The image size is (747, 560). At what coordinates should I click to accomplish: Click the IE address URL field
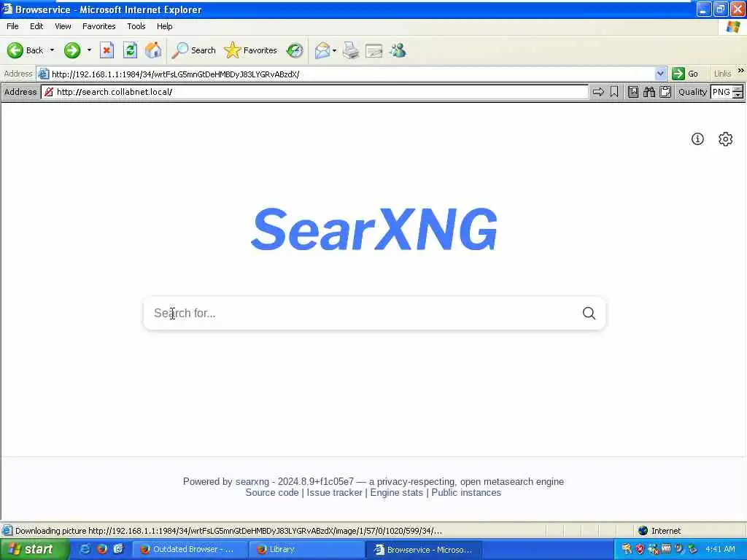pyautogui.click(x=352, y=74)
